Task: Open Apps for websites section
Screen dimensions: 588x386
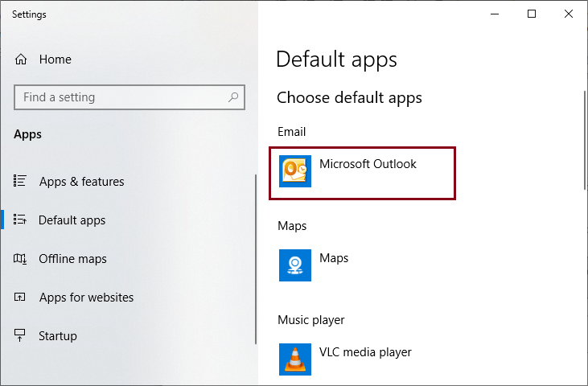Action: click(x=86, y=298)
